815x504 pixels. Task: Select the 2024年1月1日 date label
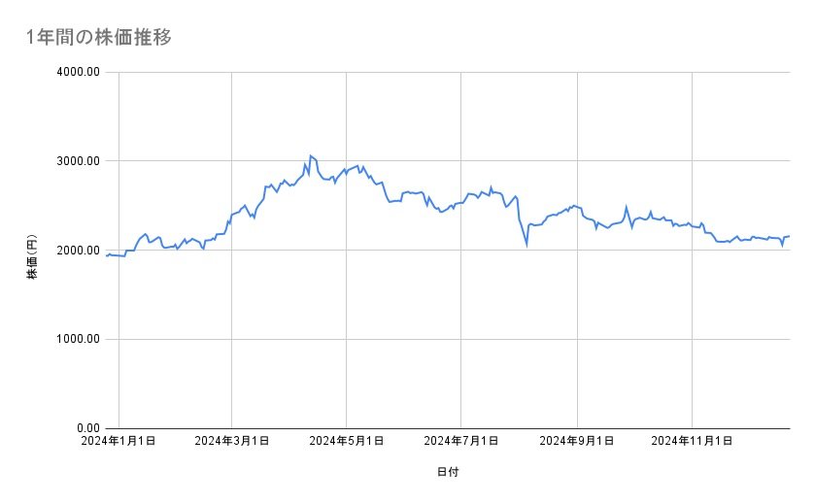click(119, 441)
